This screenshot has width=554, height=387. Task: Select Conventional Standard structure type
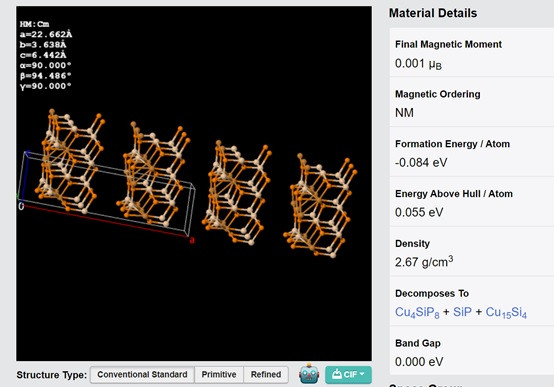tap(142, 375)
